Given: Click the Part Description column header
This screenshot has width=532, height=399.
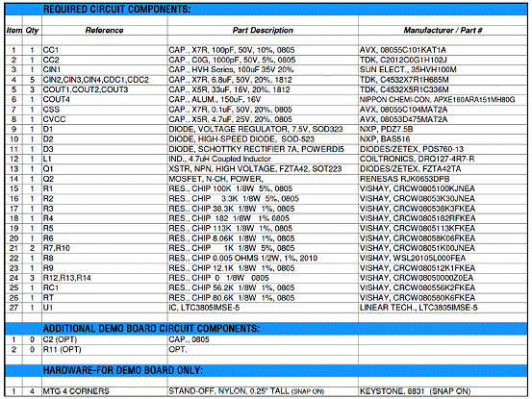Looking at the screenshot, I should point(263,30).
